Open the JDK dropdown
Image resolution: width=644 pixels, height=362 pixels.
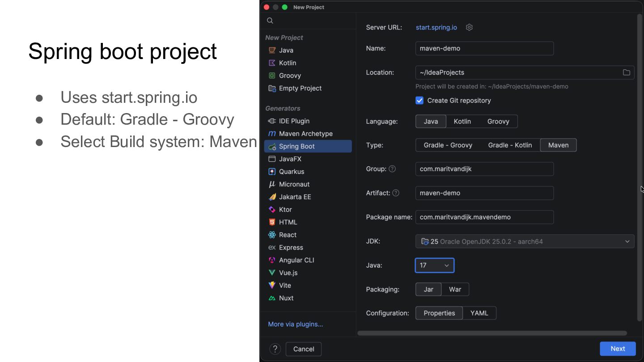click(525, 241)
